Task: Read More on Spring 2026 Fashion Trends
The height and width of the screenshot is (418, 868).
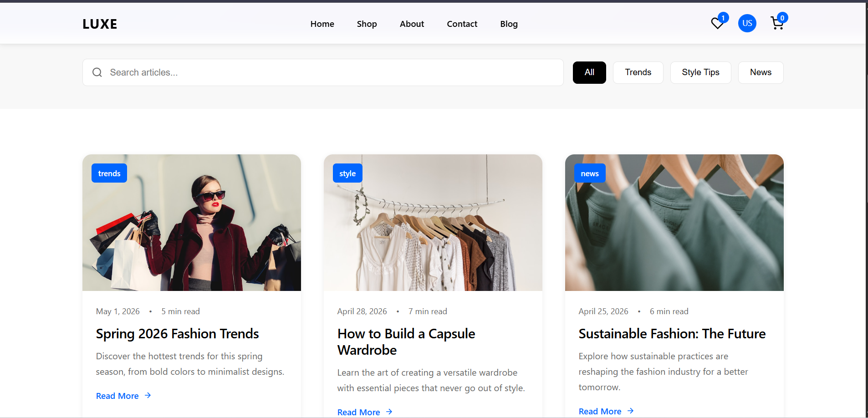Action: 123,396
